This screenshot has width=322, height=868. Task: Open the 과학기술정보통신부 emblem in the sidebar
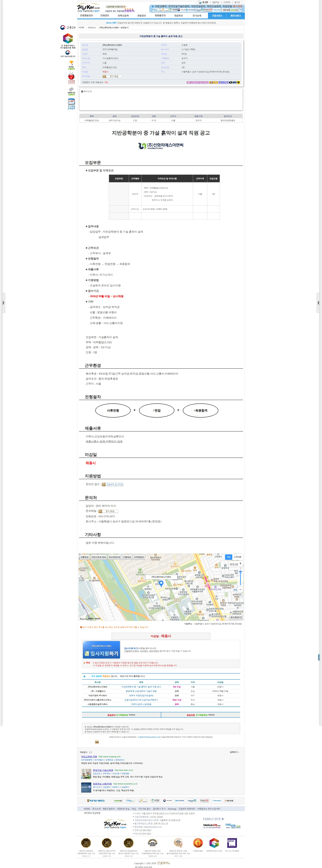[68, 54]
